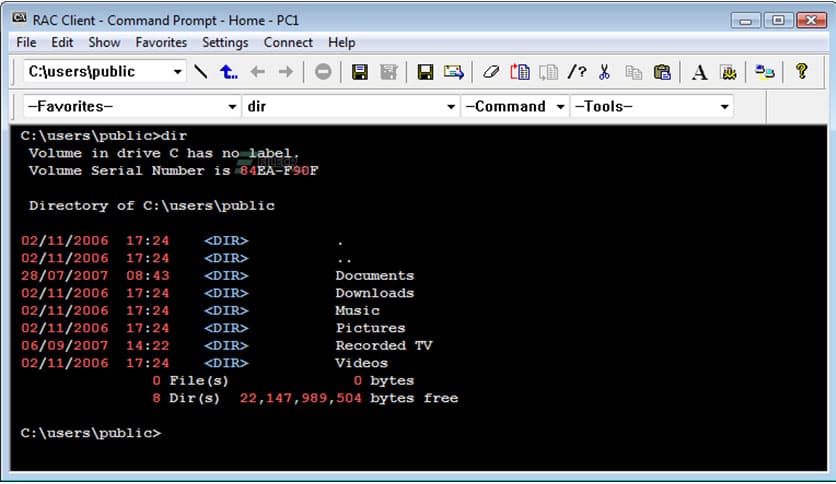This screenshot has width=836, height=484.
Task: Click the 'Directory of C:\users\public' line
Action: [x=151, y=206]
